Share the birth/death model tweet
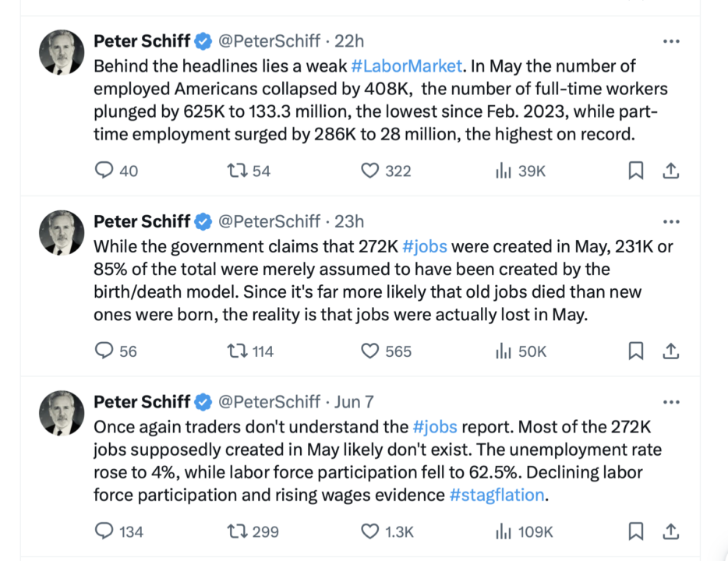The width and height of the screenshot is (728, 561). pos(670,351)
